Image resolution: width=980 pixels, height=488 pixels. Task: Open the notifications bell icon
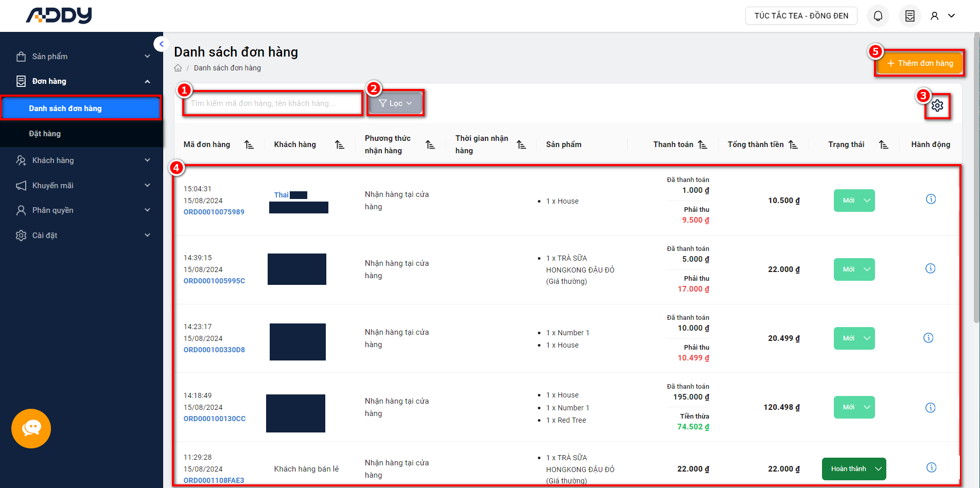coord(878,16)
